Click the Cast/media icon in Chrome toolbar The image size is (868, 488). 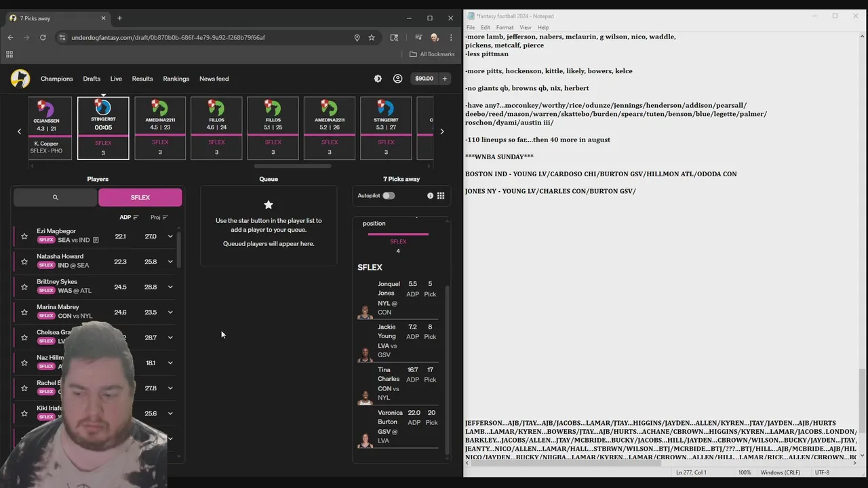(x=418, y=37)
